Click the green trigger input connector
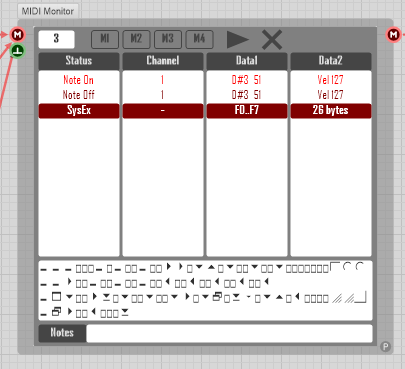405x369 pixels. coord(17,51)
